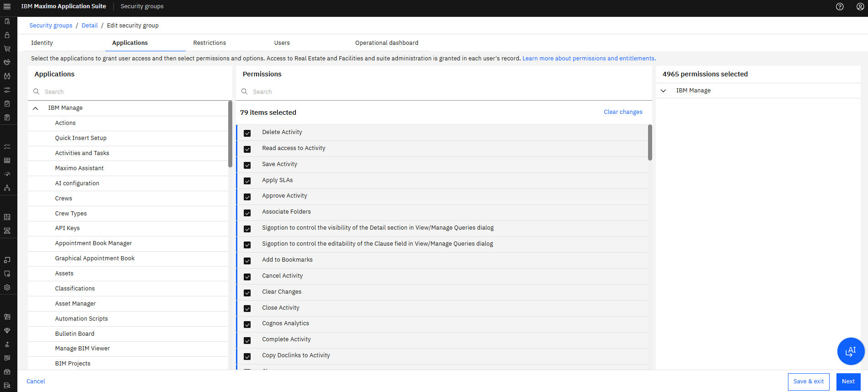868x392 pixels.
Task: Click the Save & exit button
Action: click(x=808, y=381)
